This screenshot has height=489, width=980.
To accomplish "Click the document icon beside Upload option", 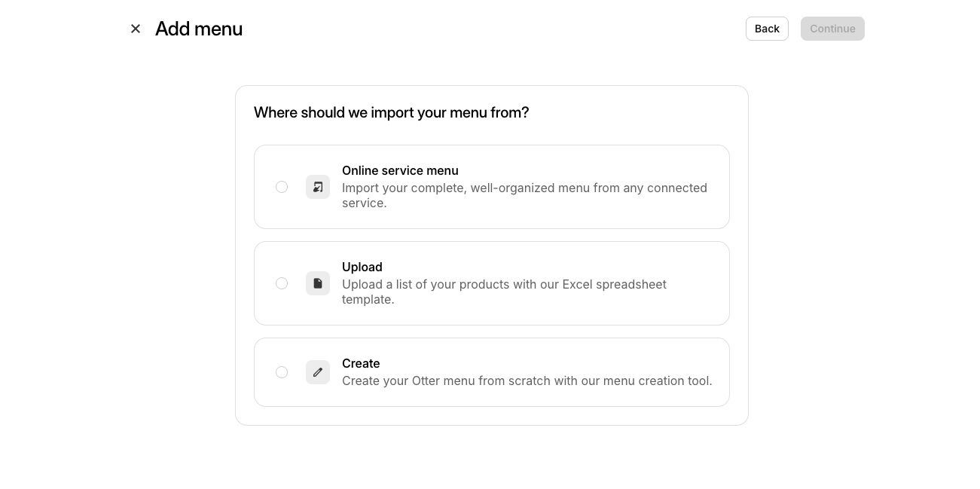I will (x=318, y=283).
